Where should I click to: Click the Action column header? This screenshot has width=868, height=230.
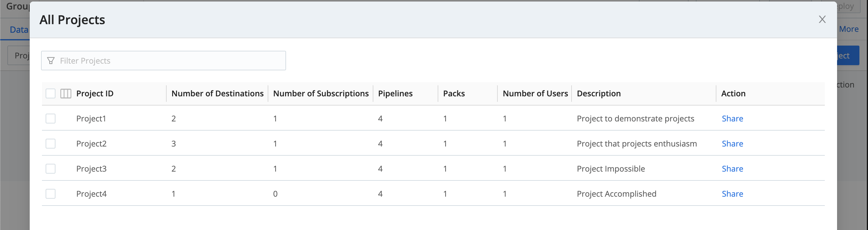[x=733, y=94]
